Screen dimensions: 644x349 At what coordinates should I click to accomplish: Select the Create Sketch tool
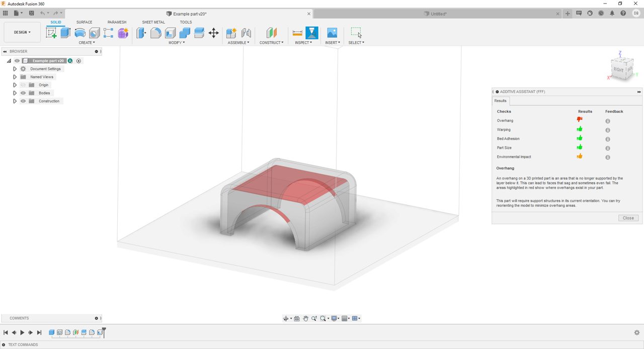51,33
